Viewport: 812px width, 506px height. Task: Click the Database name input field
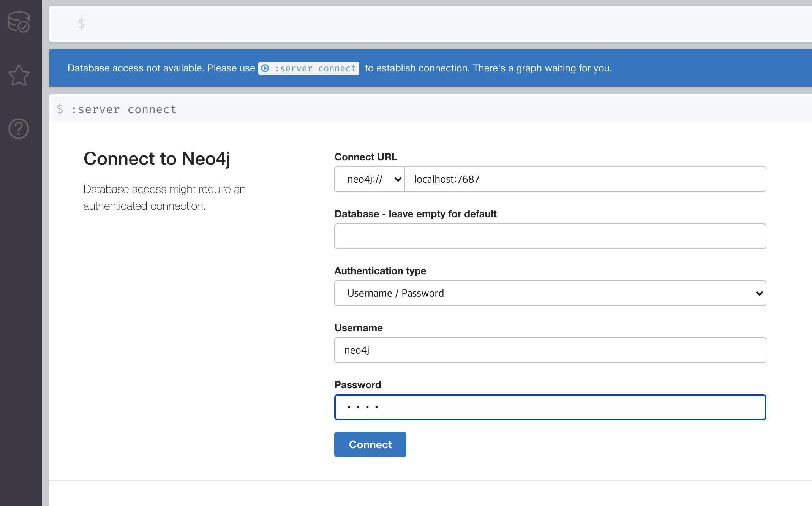click(550, 236)
